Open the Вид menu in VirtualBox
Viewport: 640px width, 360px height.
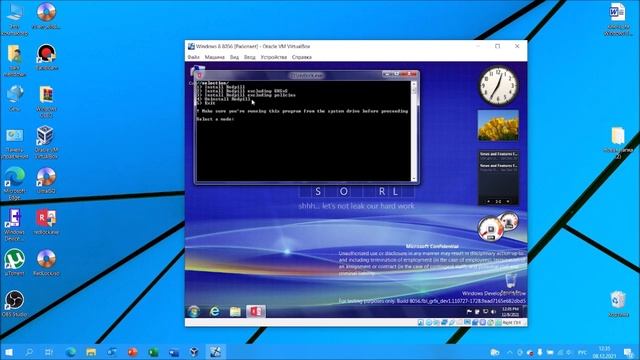234,57
